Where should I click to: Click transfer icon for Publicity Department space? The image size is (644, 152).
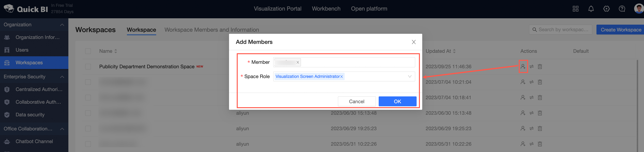[x=532, y=67]
